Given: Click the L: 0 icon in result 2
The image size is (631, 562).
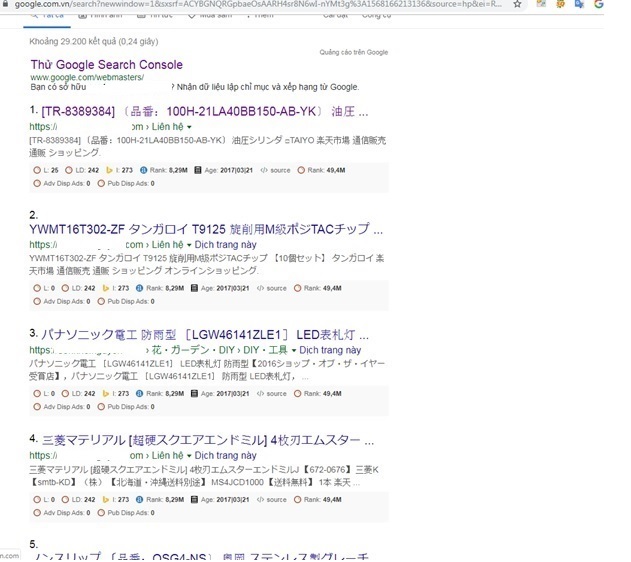Looking at the screenshot, I should click(x=37, y=288).
